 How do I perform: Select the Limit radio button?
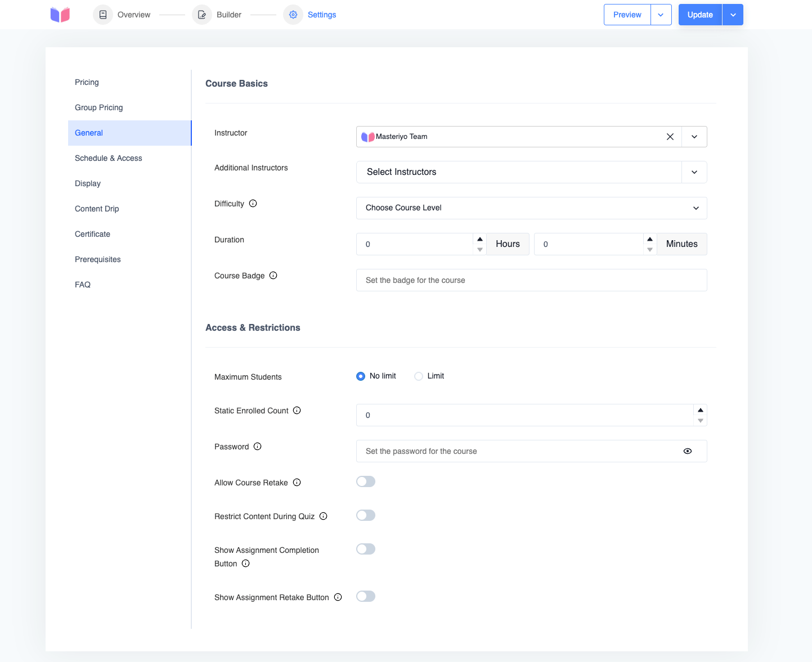click(419, 376)
